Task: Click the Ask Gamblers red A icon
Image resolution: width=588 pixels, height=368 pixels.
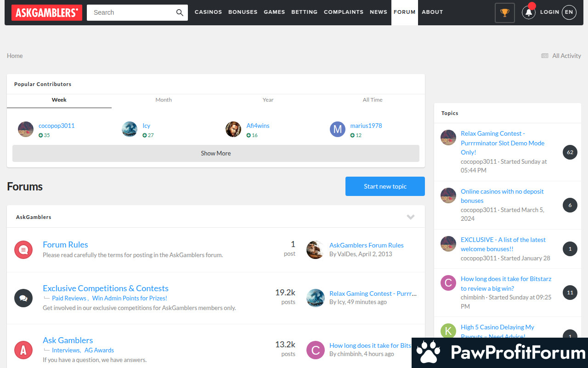Action: [x=23, y=350]
